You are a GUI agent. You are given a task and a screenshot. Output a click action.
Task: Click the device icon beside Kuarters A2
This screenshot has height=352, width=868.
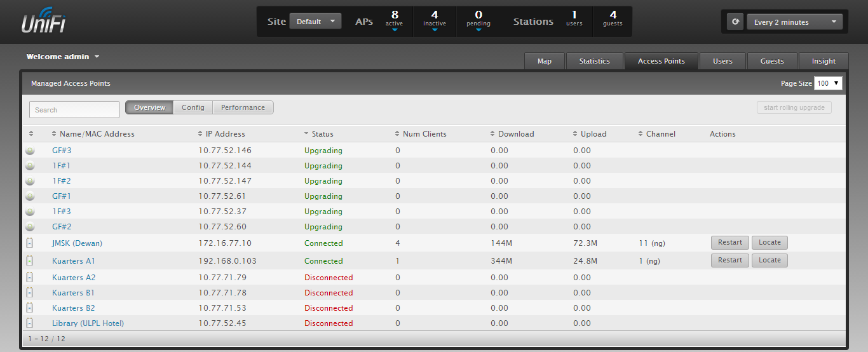click(30, 278)
